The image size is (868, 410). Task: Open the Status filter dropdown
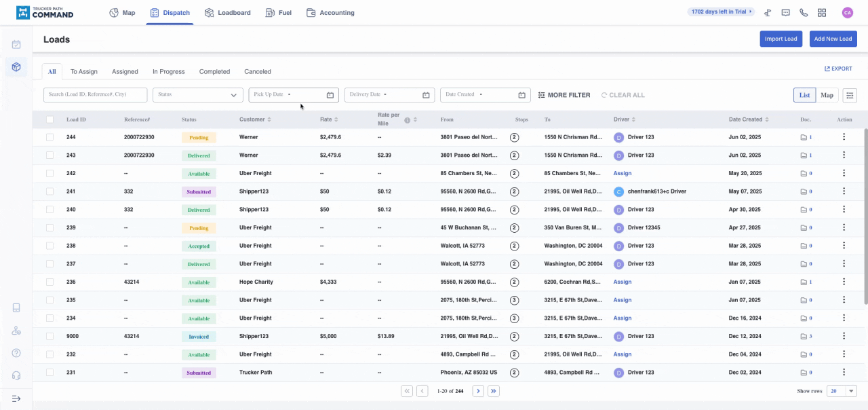[x=197, y=95]
